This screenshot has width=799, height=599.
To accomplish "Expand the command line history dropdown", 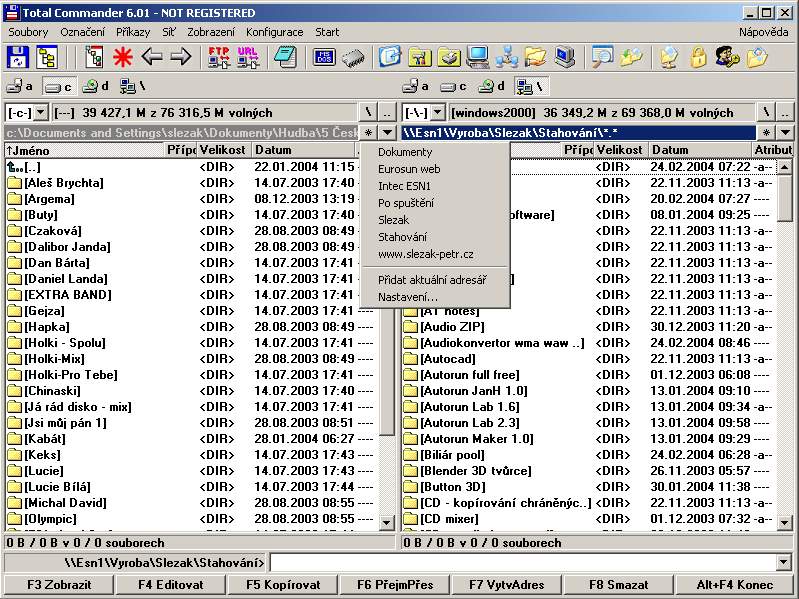I will [x=784, y=563].
